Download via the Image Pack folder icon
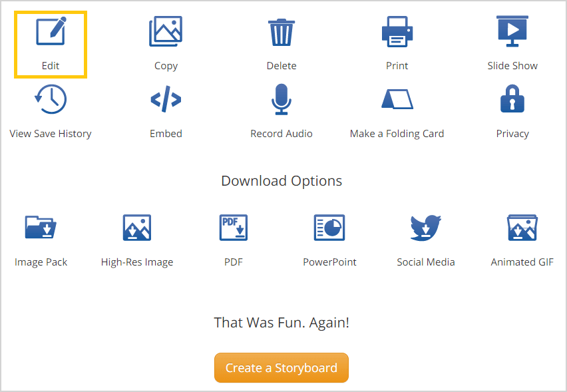Viewport: 567px width, 392px height. click(41, 227)
